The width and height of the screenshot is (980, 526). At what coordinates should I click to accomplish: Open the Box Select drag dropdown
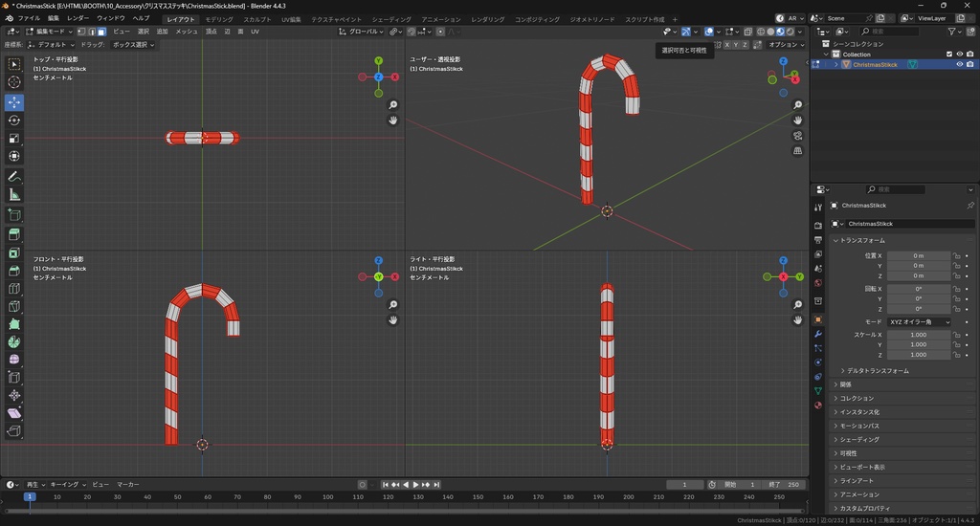pyautogui.click(x=133, y=45)
